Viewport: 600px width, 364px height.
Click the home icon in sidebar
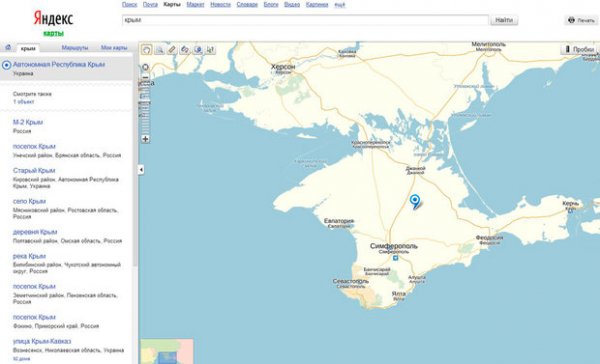(8, 47)
